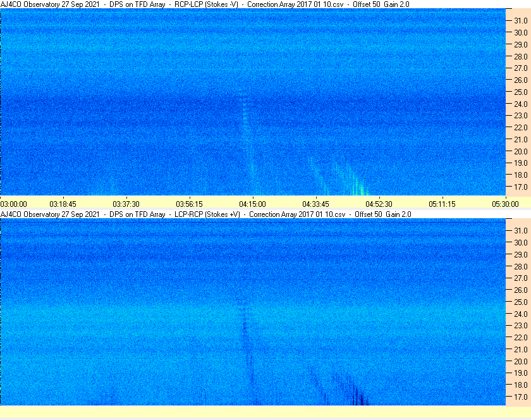Screen dimensions: 531x420
Task: Click the 03:18:45 time axis label
Action: (x=63, y=204)
